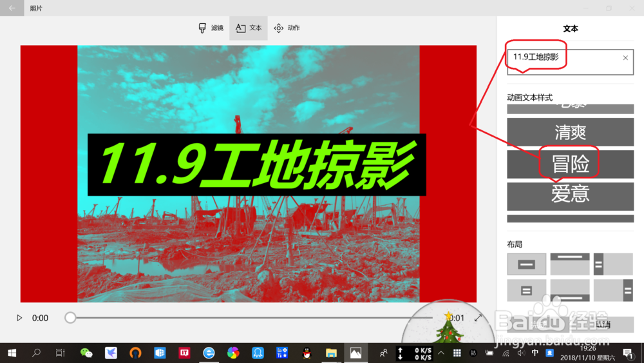Open the colorful pinwheel app on taskbar

(x=233, y=353)
